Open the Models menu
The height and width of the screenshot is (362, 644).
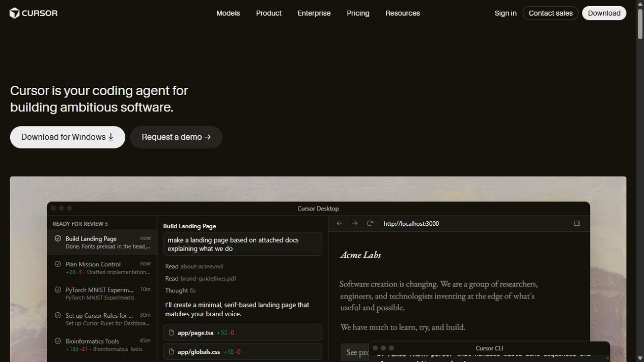(x=228, y=13)
